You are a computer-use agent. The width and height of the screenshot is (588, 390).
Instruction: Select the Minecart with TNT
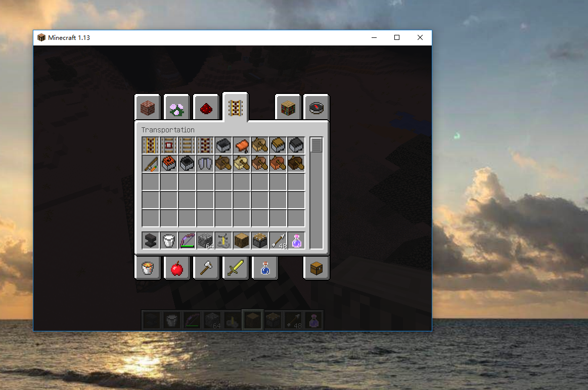[169, 164]
